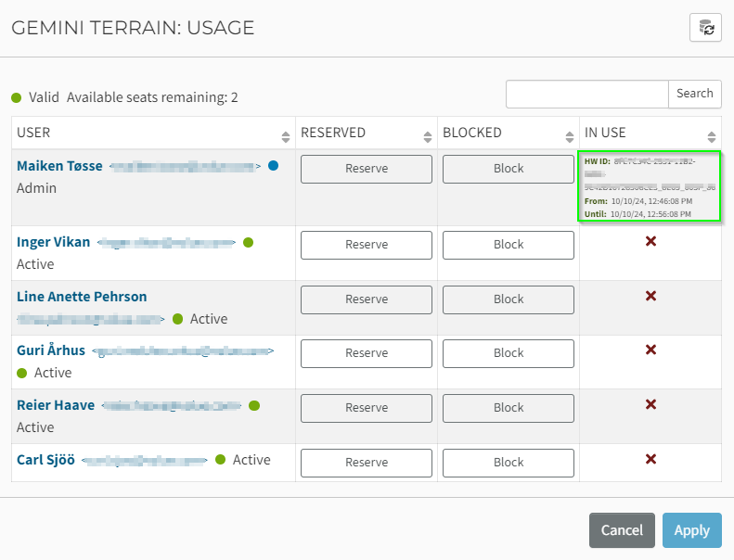Sort by IN USE column arrows
Viewport: 734px width, 560px height.
(712, 136)
